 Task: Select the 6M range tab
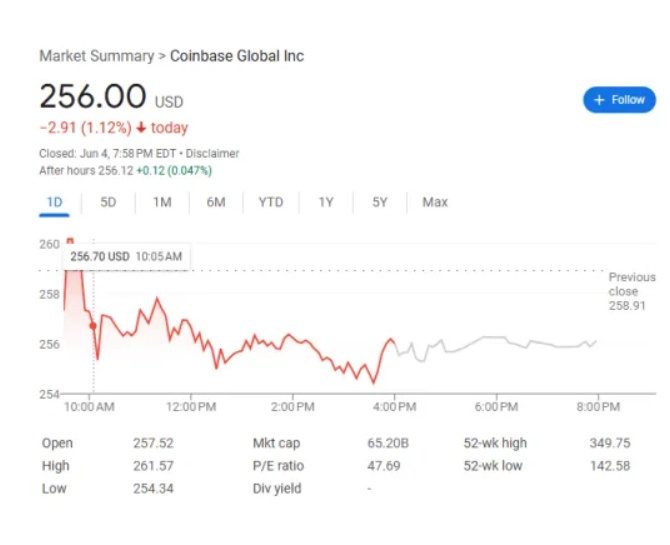(216, 202)
